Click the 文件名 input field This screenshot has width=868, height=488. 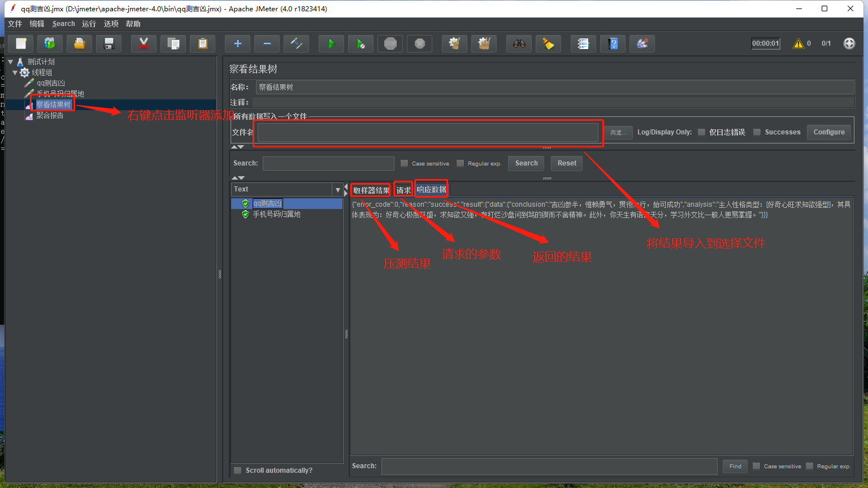(428, 132)
